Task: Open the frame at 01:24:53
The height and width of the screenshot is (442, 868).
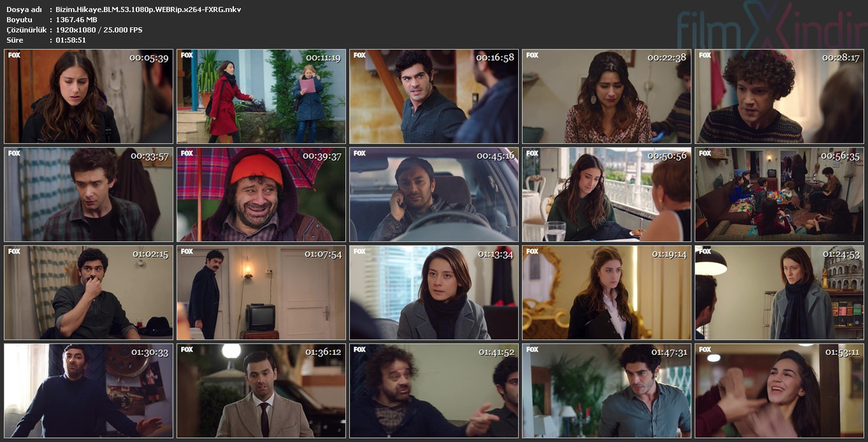Action: [780, 293]
